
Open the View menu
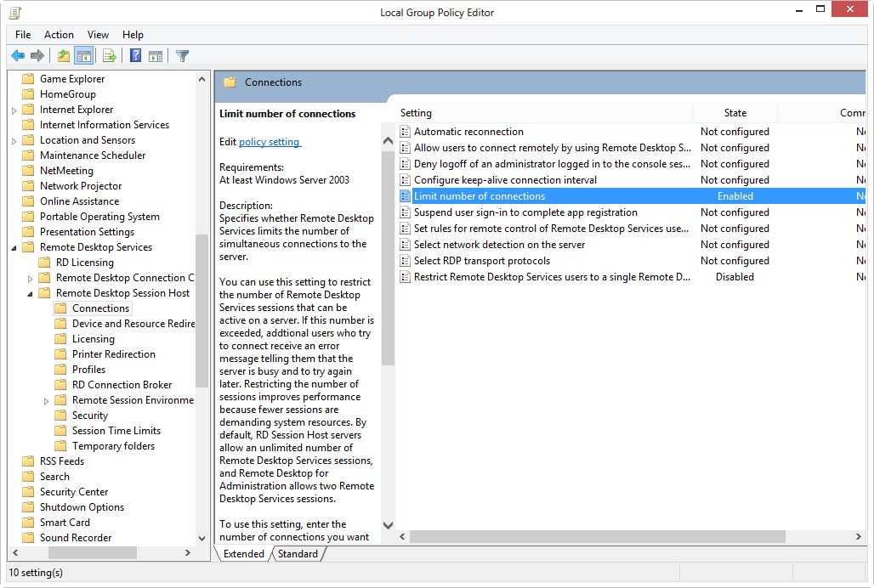(x=97, y=35)
